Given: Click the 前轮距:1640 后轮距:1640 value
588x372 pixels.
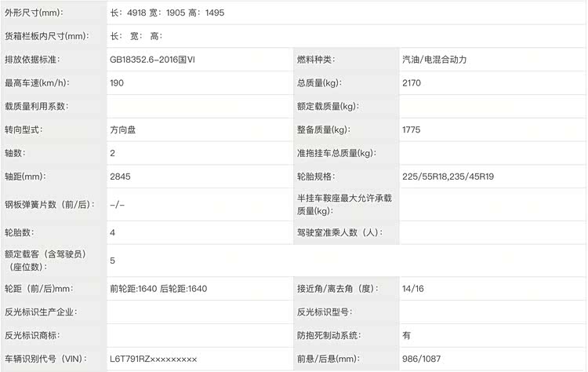Looking at the screenshot, I should (x=158, y=289).
